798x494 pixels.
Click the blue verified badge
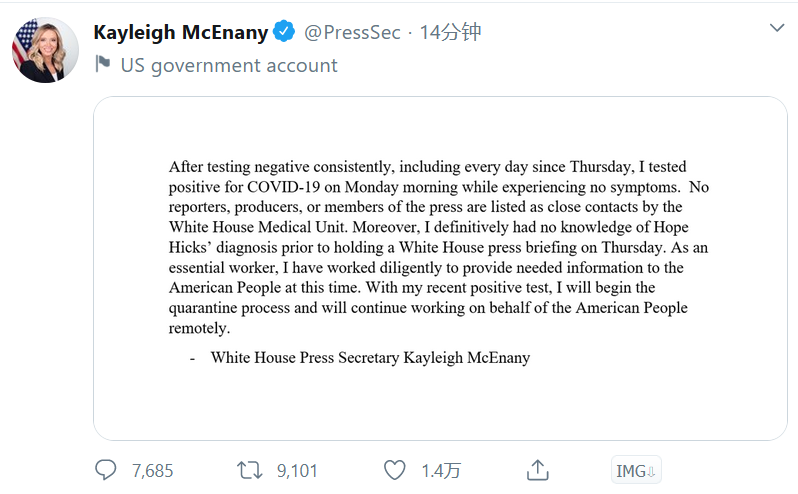pyautogui.click(x=284, y=32)
